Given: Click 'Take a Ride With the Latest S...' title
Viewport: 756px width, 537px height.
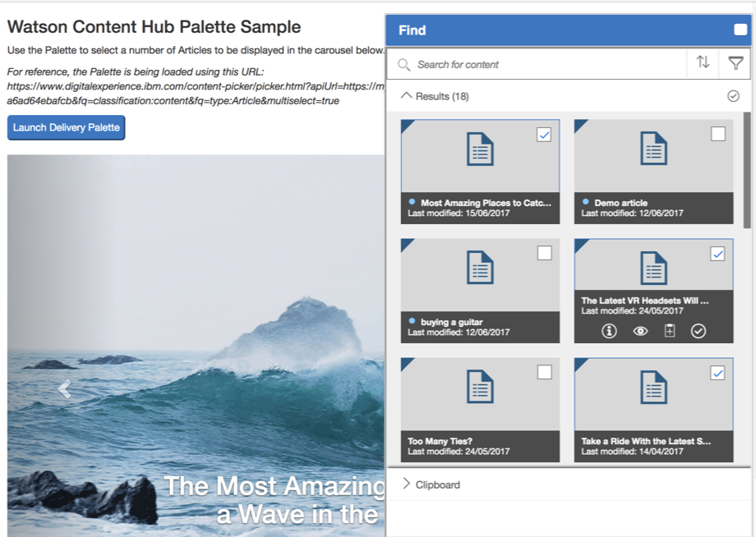Looking at the screenshot, I should point(646,441).
